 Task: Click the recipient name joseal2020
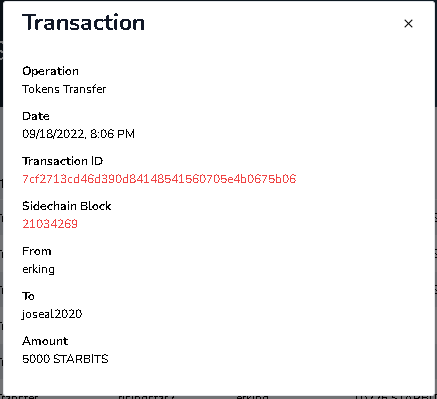click(52, 314)
